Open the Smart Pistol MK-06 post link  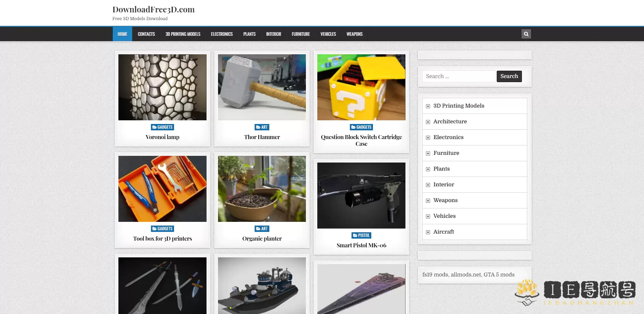(361, 245)
